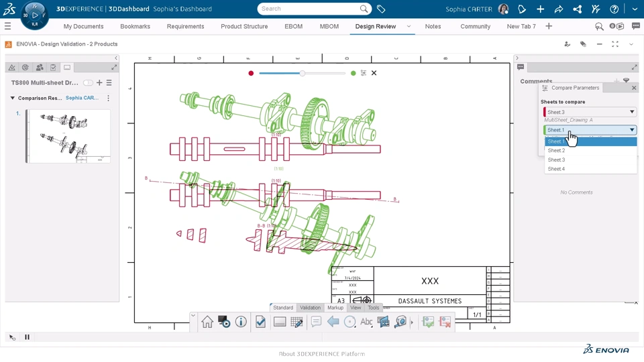Click the comparison result thumbnail

69,136
